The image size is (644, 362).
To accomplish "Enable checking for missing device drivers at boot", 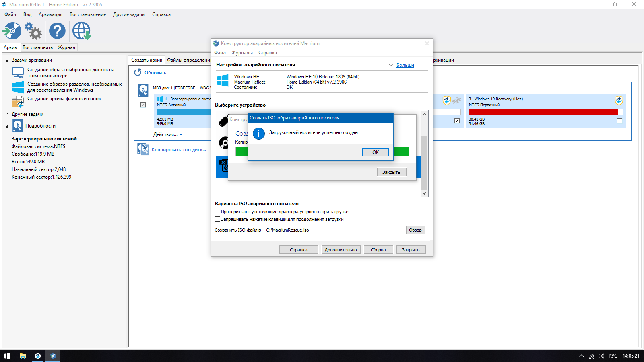I will click(x=218, y=212).
